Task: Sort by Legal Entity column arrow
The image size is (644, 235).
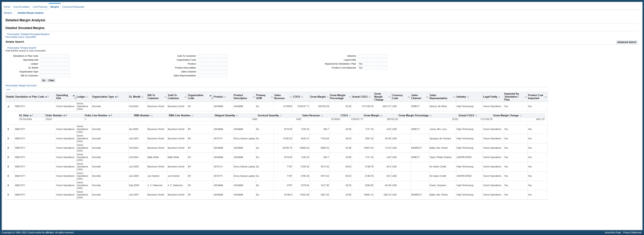Action: click(x=499, y=97)
